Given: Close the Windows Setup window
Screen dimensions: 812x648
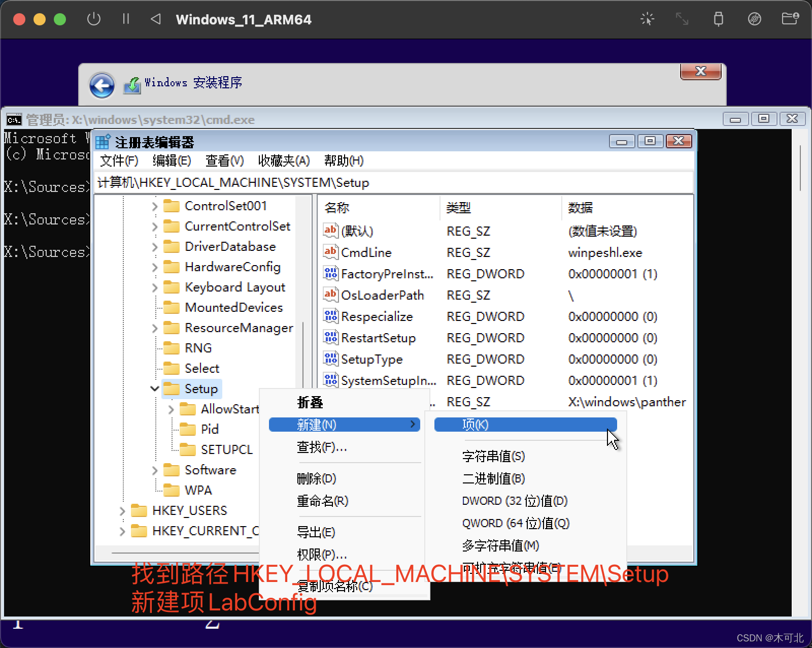Looking at the screenshot, I should 700,72.
